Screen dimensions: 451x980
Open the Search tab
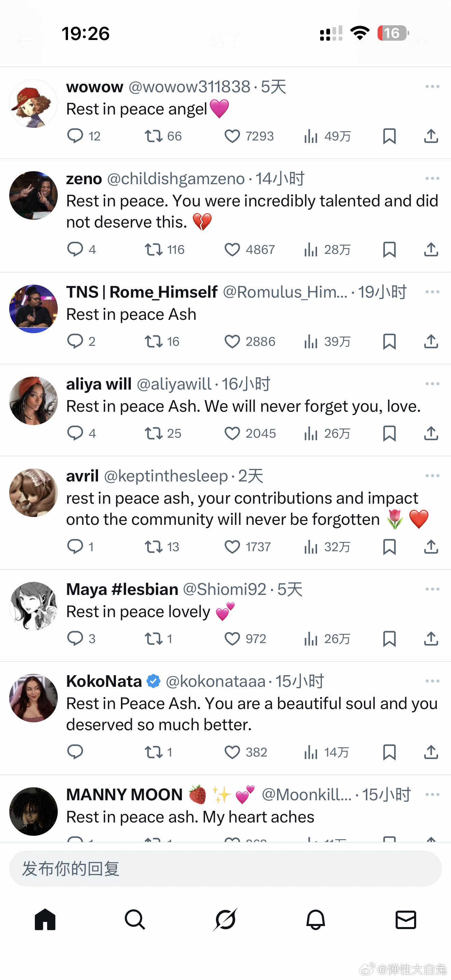135,920
